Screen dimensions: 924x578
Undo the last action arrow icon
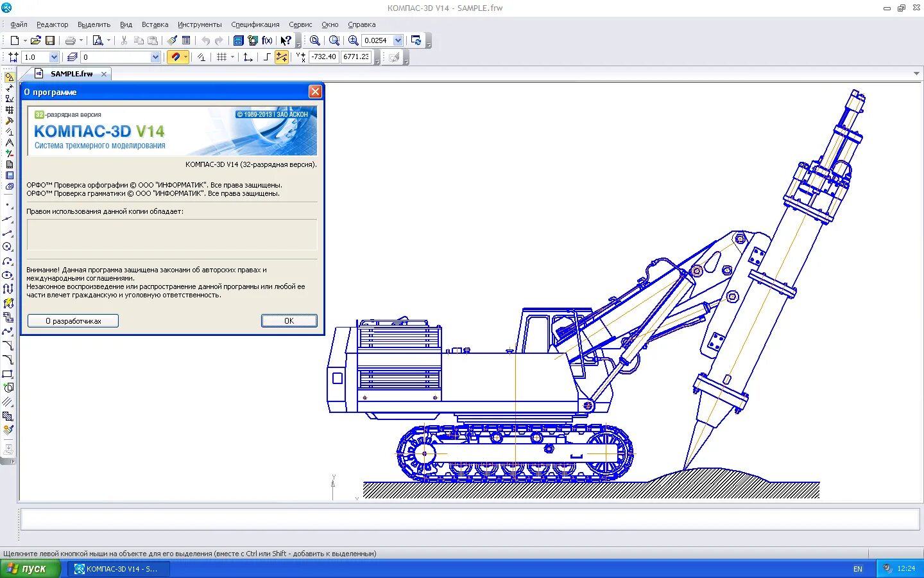pyautogui.click(x=205, y=40)
